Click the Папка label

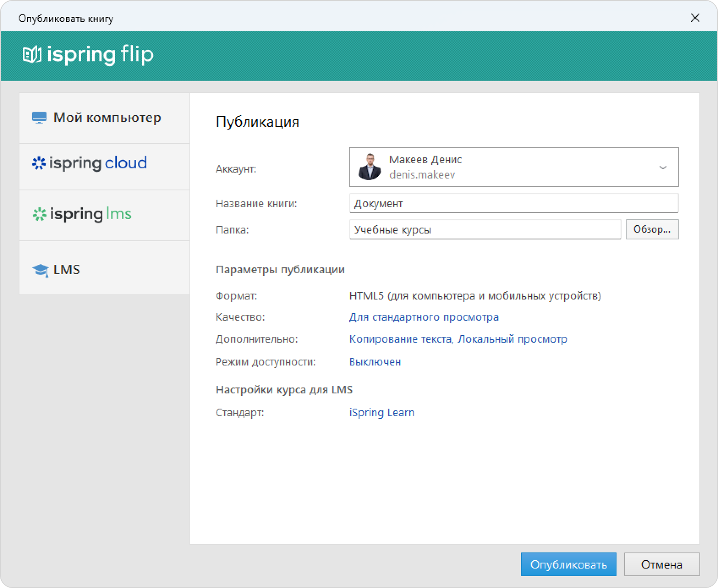coord(232,230)
